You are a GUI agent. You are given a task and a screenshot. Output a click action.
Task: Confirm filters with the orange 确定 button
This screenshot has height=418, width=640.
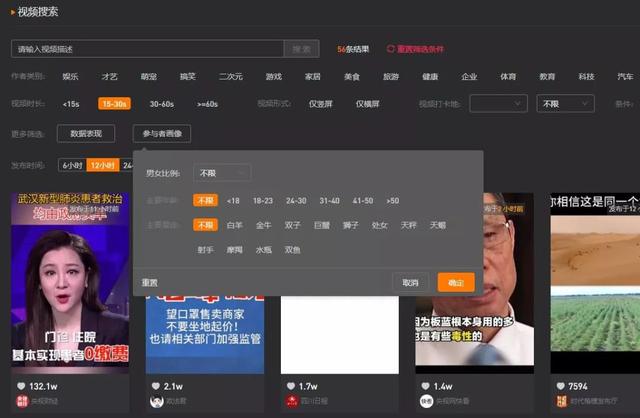click(x=456, y=283)
